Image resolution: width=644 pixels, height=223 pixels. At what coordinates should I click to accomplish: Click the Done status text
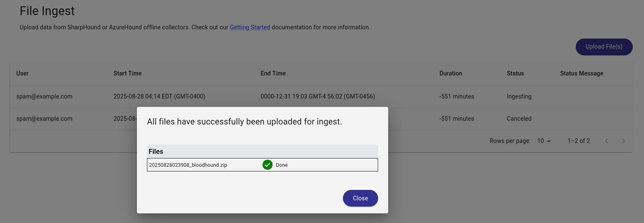point(282,165)
